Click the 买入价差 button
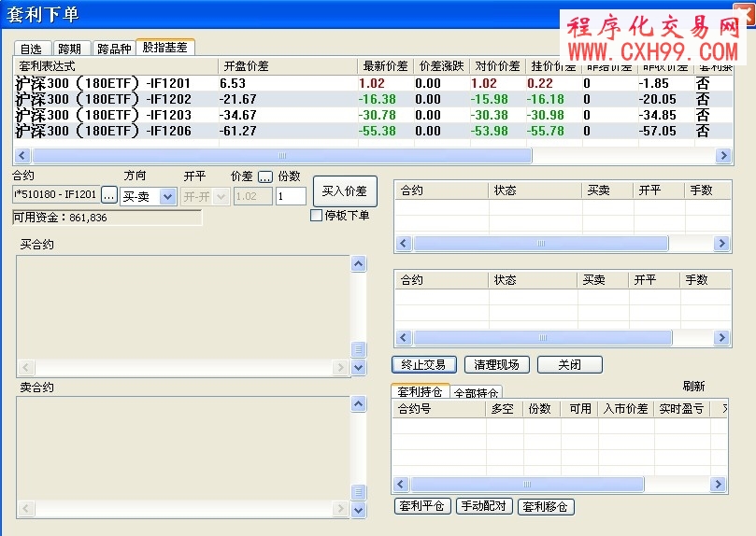 [x=345, y=191]
